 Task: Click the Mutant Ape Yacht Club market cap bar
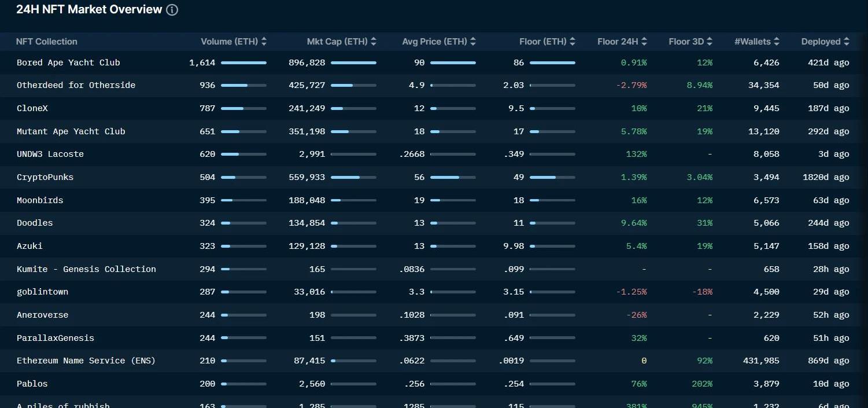click(353, 131)
